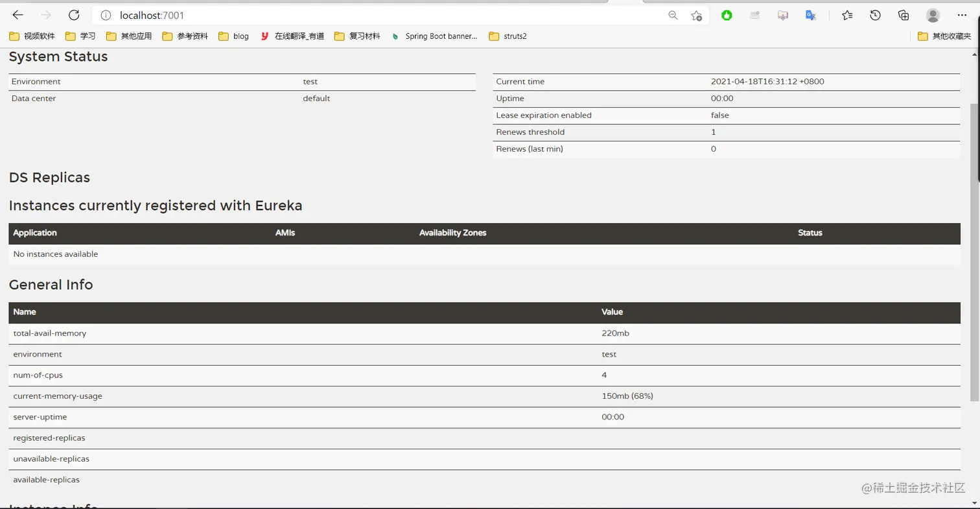
Task: Open the 其他应用 bookmark folder
Action: point(128,36)
